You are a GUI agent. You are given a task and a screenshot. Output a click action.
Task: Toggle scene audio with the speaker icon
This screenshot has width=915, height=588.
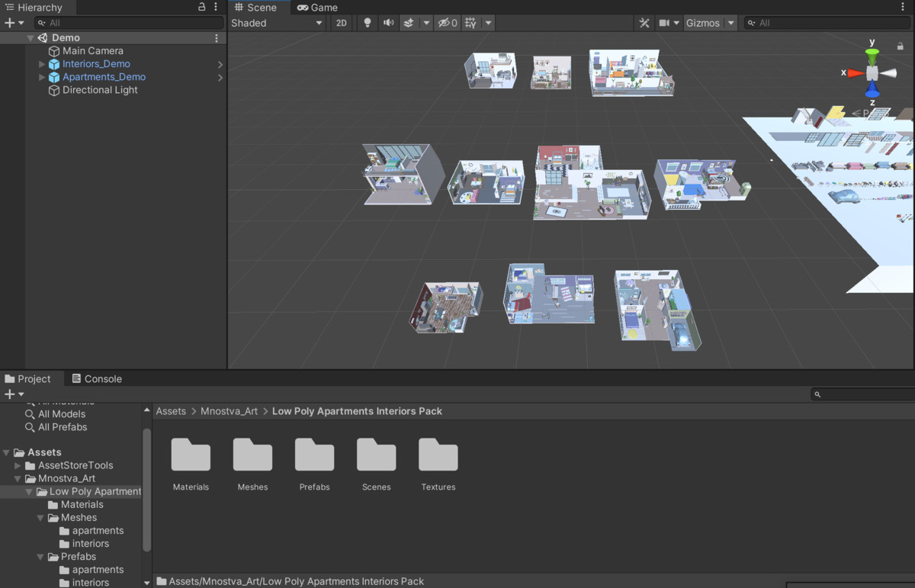pos(388,23)
